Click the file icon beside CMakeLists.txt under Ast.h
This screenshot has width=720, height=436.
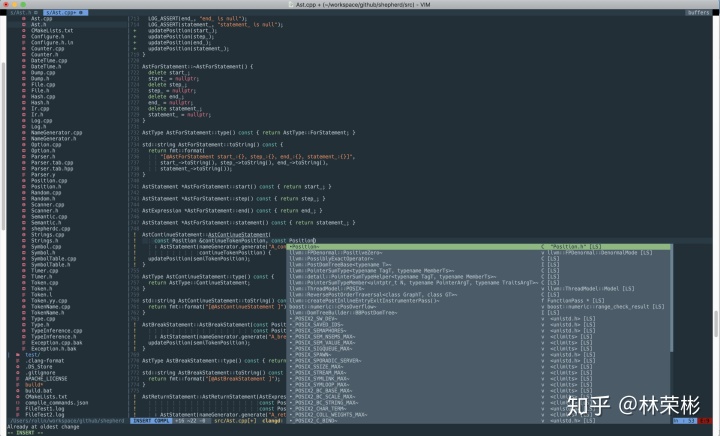(24, 31)
